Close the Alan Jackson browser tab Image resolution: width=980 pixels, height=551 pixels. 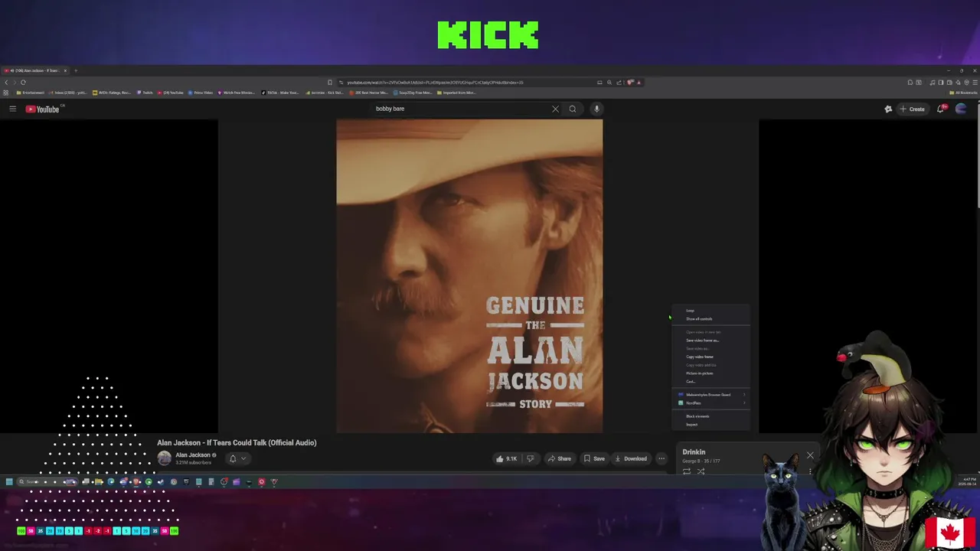[65, 70]
